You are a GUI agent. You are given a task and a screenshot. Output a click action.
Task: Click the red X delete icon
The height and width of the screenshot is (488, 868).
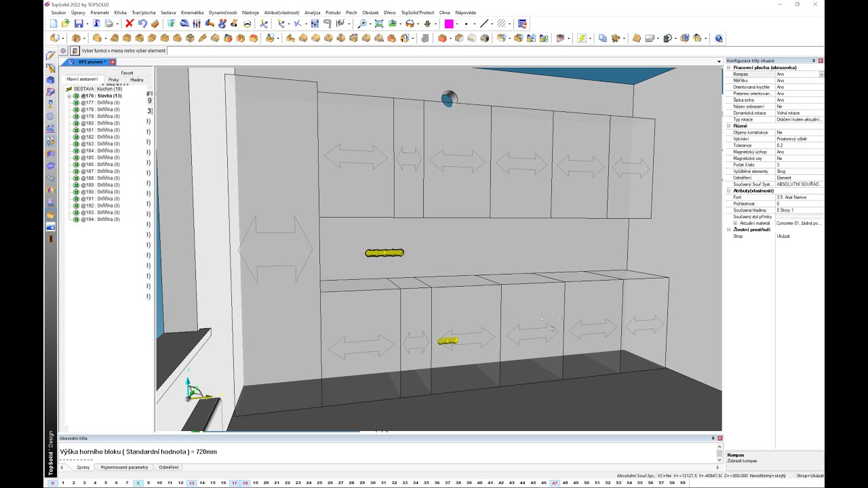click(130, 24)
